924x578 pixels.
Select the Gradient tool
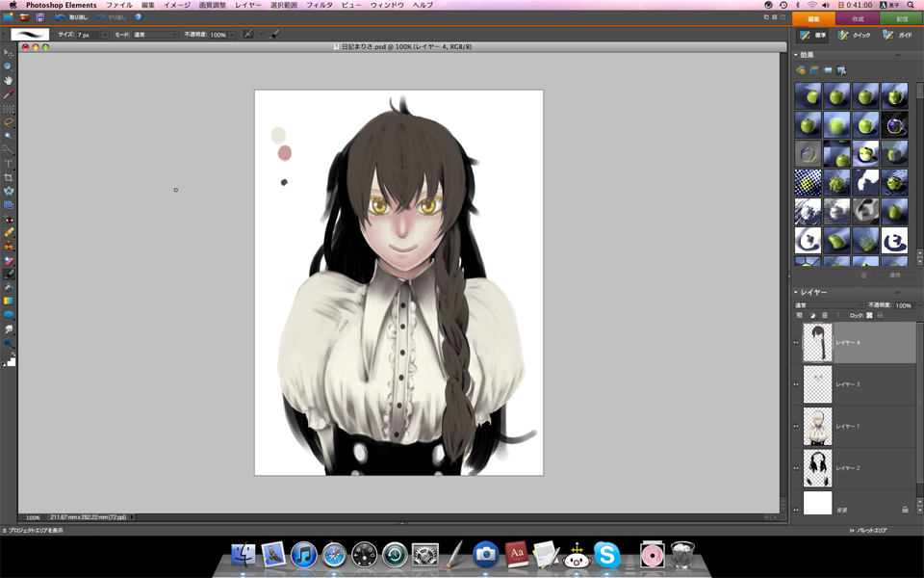9,302
